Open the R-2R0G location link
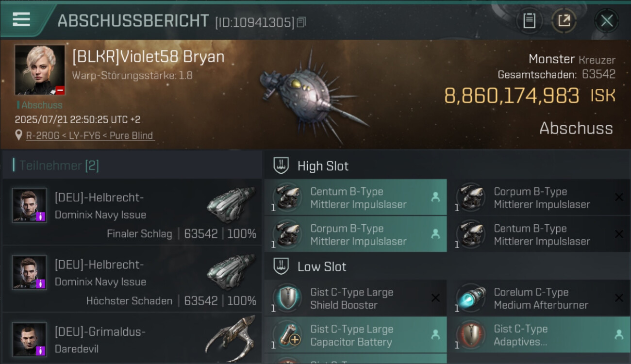Image resolution: width=631 pixels, height=364 pixels. [90, 135]
